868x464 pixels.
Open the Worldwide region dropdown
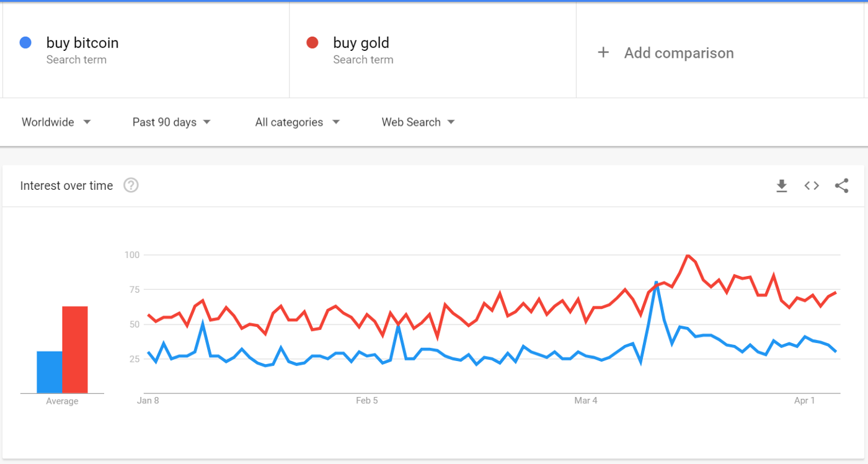56,122
